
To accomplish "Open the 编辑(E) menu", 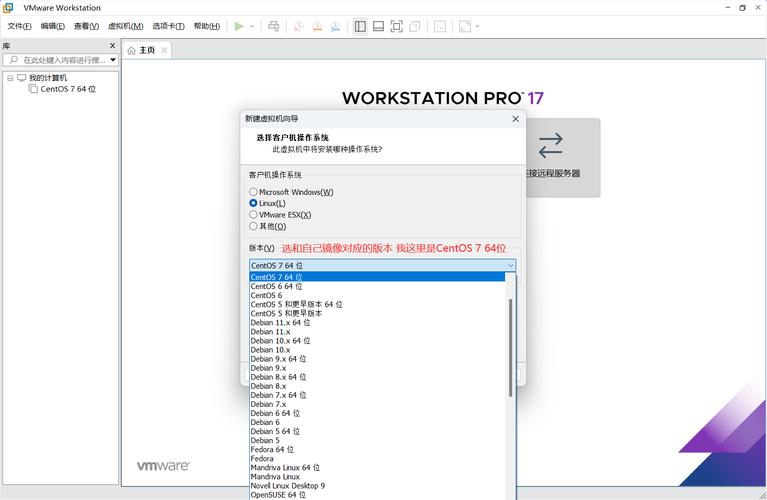I will point(52,26).
